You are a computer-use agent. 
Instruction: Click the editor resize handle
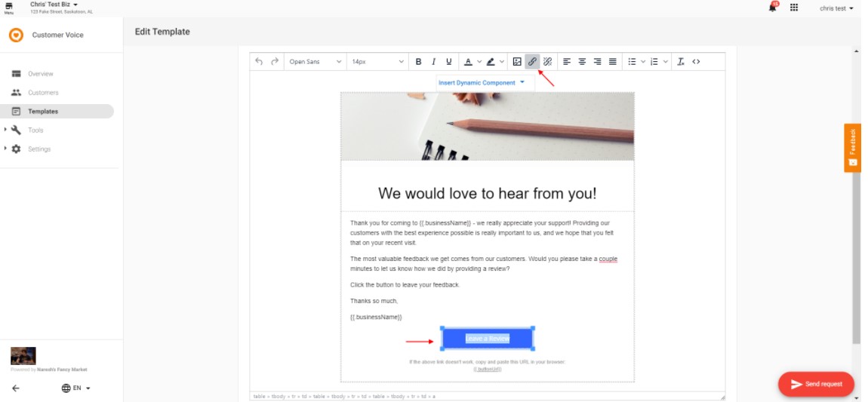point(722,397)
